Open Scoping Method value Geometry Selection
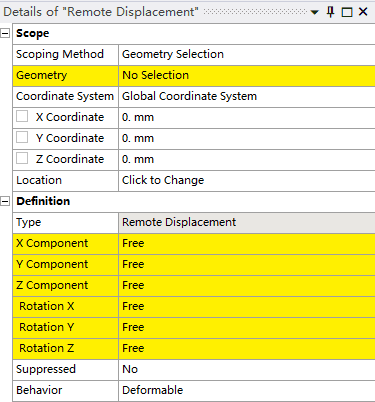This screenshot has width=375, height=402. 247,54
